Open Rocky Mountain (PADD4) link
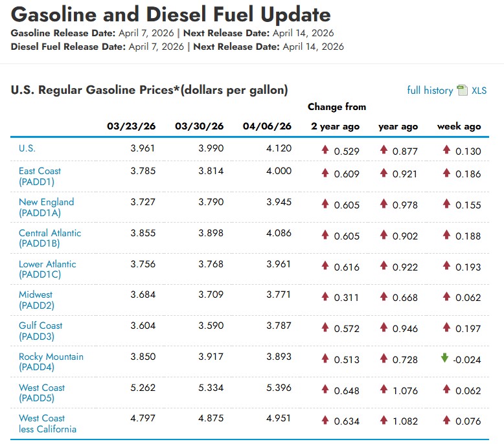 [x=51, y=362]
